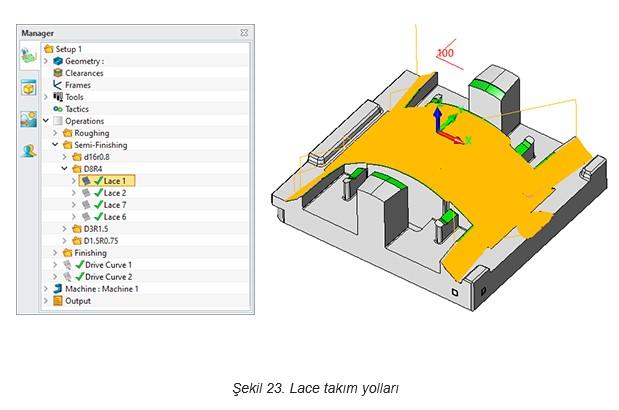Click the green checkmark on Lace 2
Image resolution: width=619 pixels, height=410 pixels.
(98, 193)
